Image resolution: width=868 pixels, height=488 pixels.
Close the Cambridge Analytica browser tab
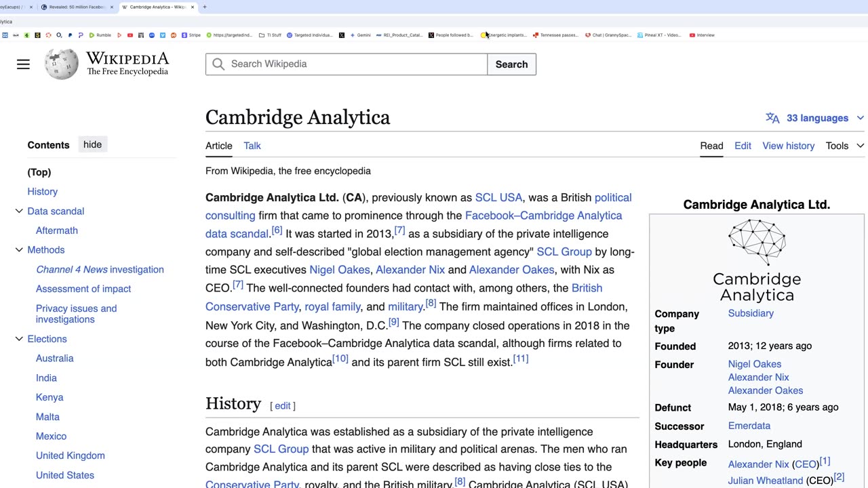(x=193, y=7)
